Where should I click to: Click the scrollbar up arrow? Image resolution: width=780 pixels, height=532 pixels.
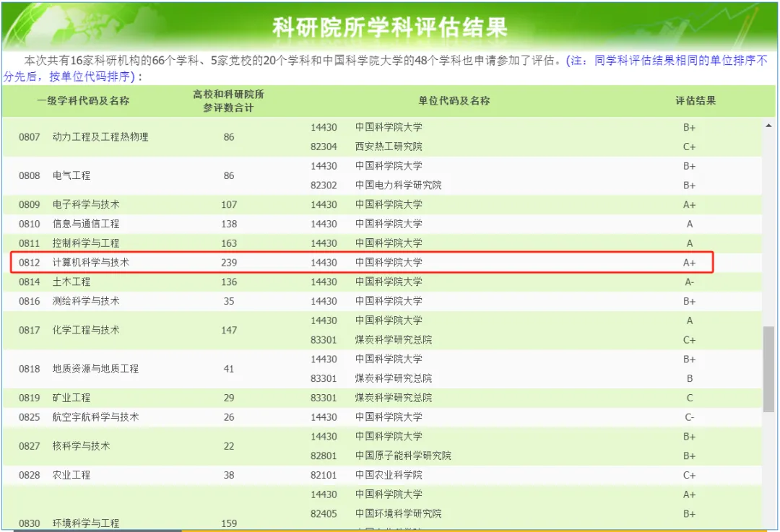[x=768, y=126]
